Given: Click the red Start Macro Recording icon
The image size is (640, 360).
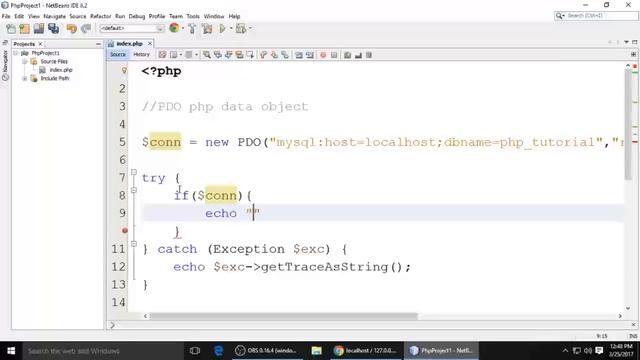Looking at the screenshot, I should tap(323, 55).
